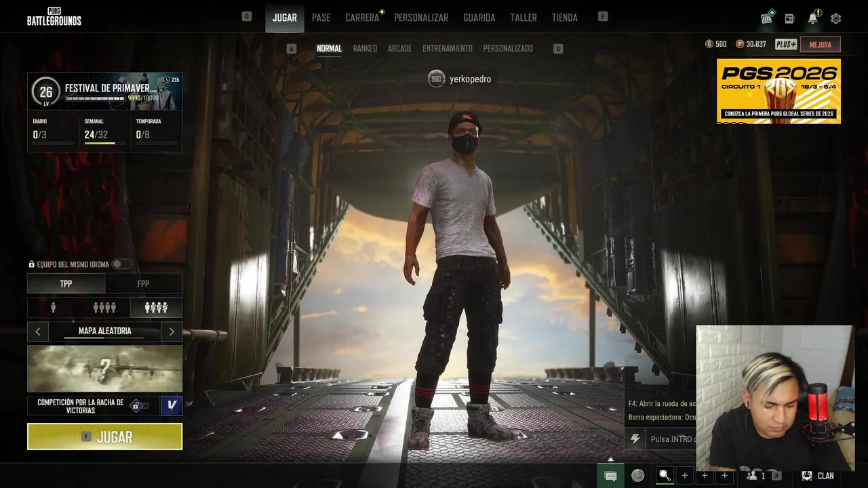Click the MAPA ALEATORIA label

[104, 331]
